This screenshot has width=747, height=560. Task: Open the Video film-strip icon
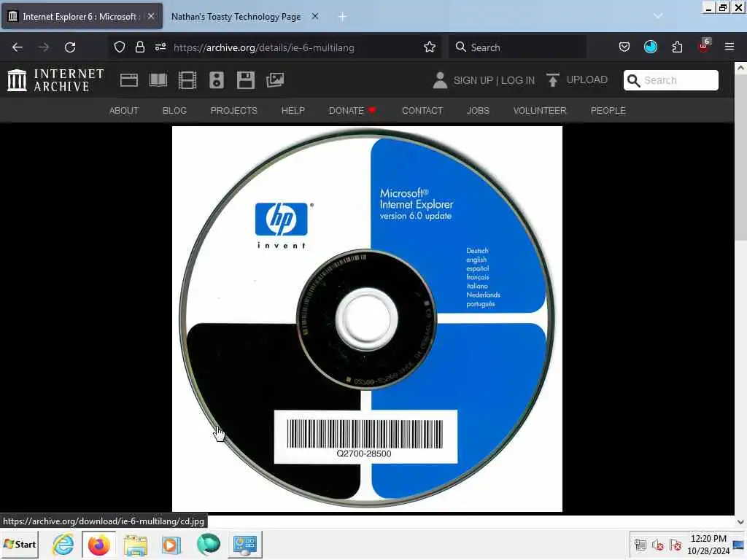pyautogui.click(x=187, y=80)
